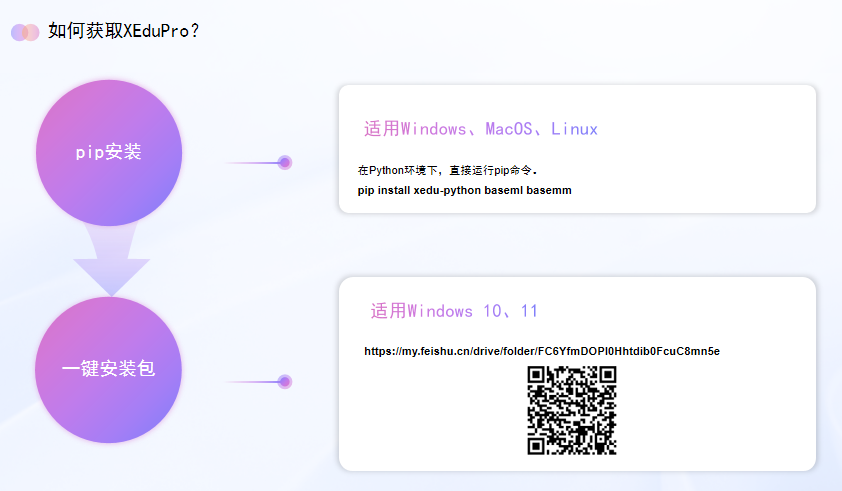Click the QR code image
Viewport: 842px width, 491px height.
point(572,410)
